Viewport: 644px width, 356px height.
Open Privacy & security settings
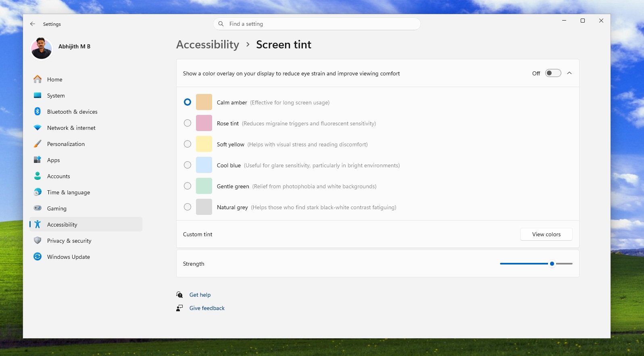86,241
